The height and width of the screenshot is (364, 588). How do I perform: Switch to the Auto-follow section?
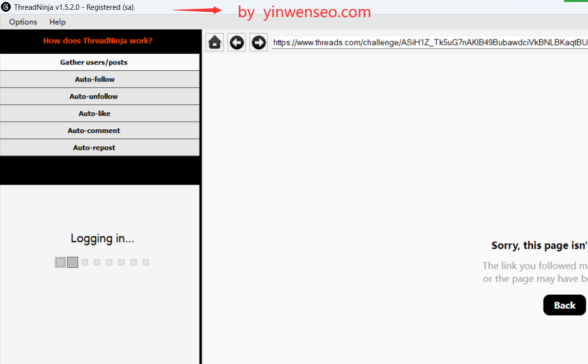[x=100, y=79]
